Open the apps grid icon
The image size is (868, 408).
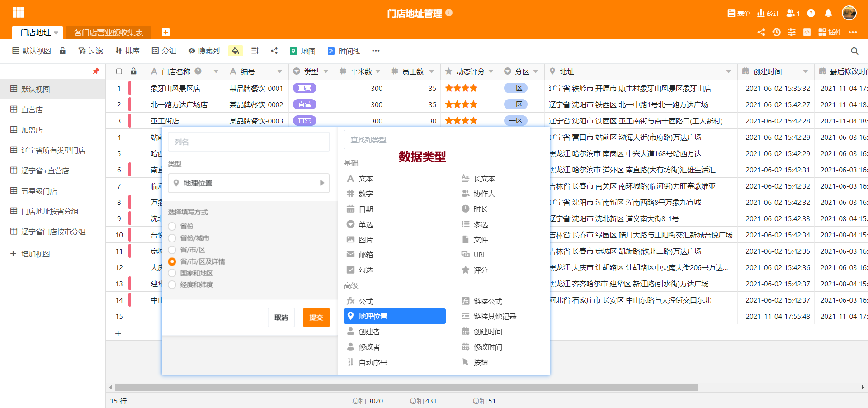[18, 13]
